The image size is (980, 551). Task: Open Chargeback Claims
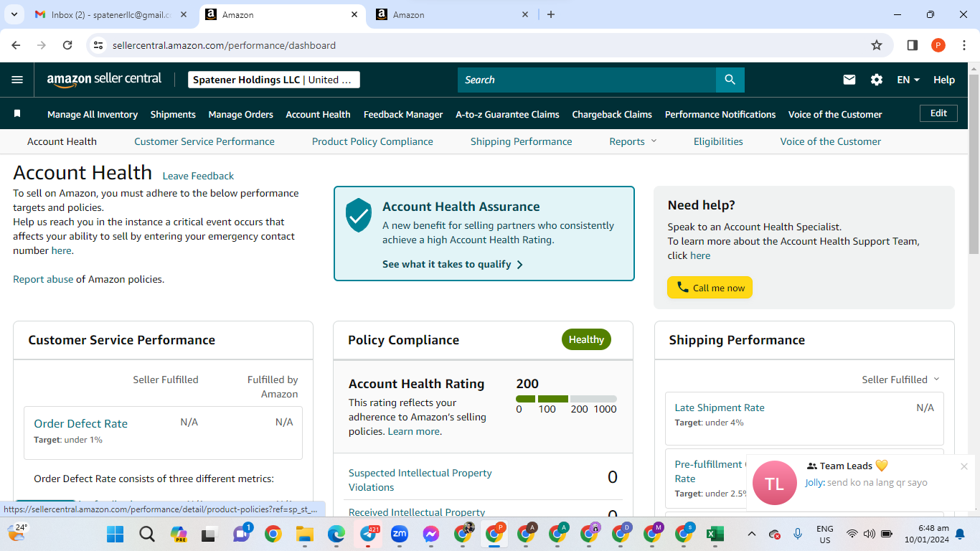click(612, 114)
